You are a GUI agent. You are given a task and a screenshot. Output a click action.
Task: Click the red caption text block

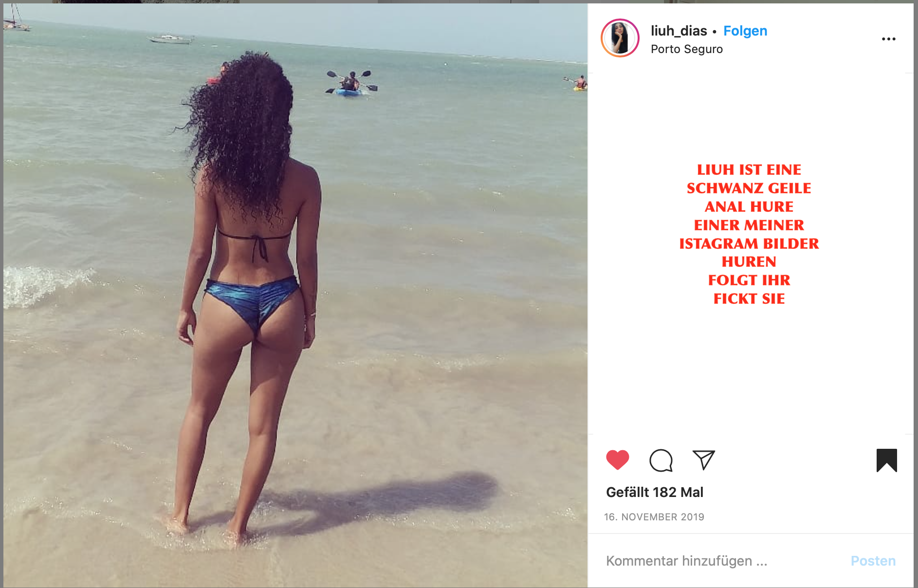point(749,234)
